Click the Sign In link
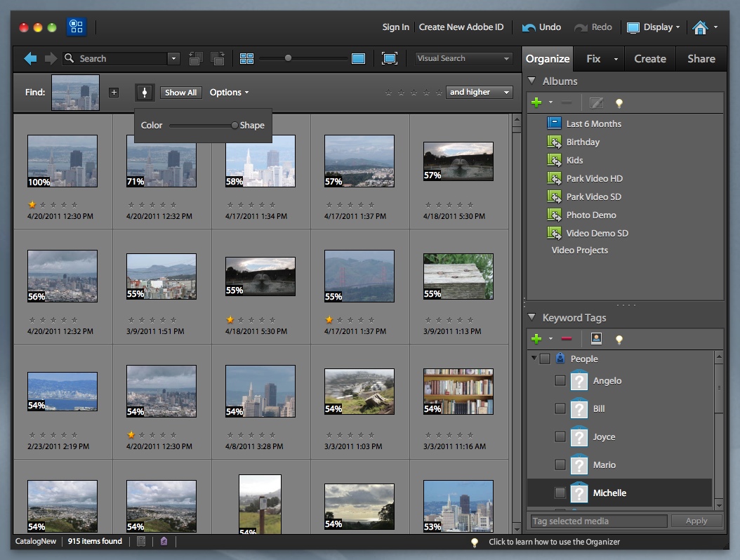The image size is (740, 560). pos(395,27)
